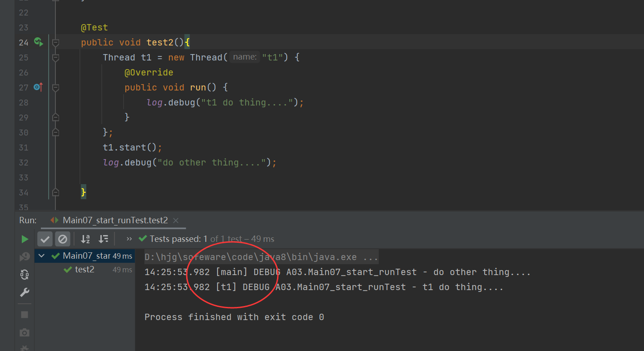
Task: Open test runner settings wrench icon
Action: (25, 292)
